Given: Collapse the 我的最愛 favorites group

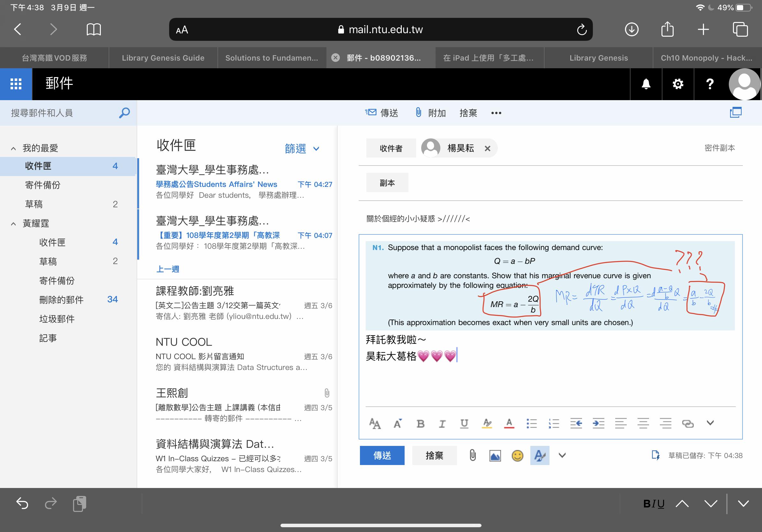Looking at the screenshot, I should click(x=13, y=148).
